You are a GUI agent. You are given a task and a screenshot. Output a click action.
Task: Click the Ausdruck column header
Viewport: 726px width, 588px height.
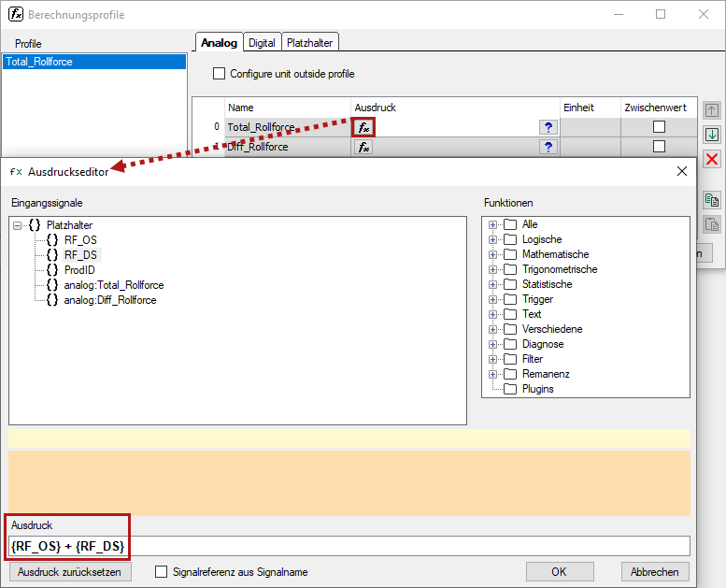455,108
